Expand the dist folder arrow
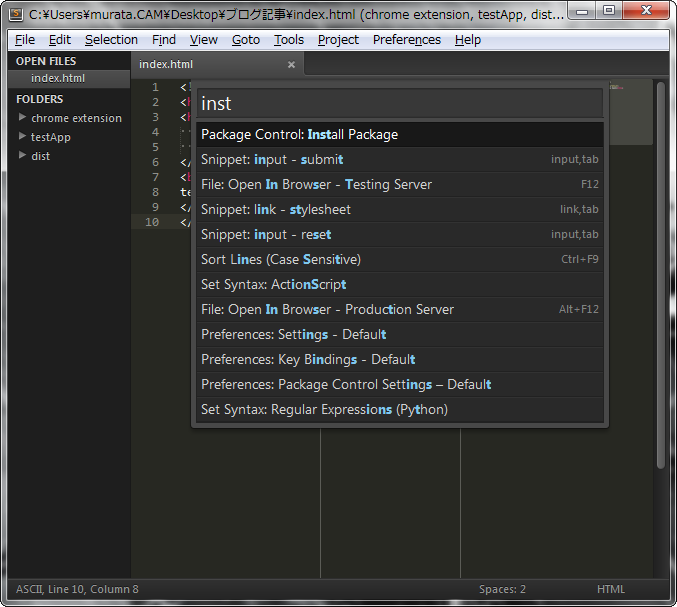The width and height of the screenshot is (677, 607). (22, 155)
